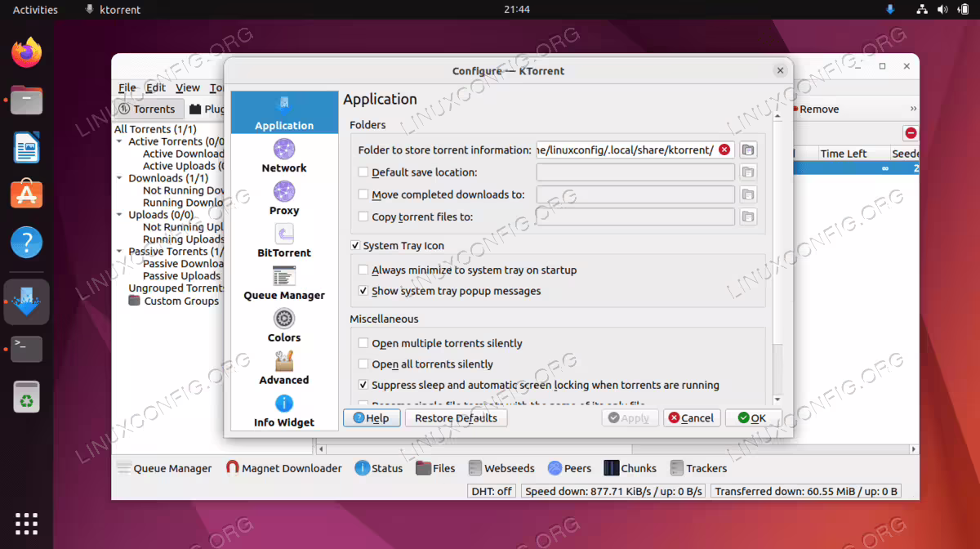Image resolution: width=980 pixels, height=549 pixels.
Task: Browse for torrent information folder icon
Action: 748,150
